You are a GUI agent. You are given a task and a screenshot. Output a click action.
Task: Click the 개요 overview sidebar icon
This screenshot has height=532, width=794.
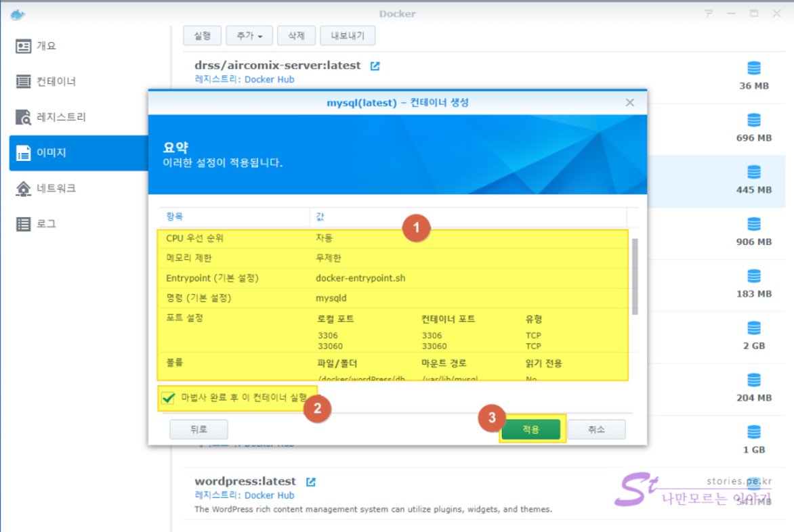click(24, 46)
